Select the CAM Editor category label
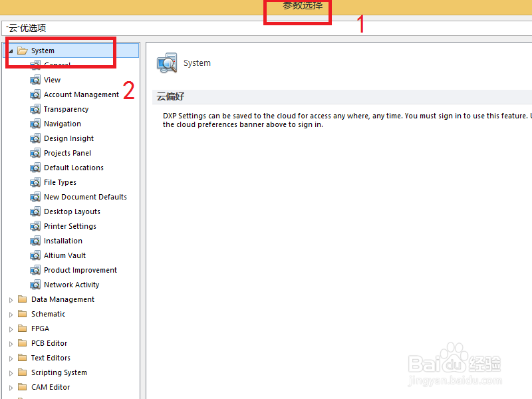 pos(51,387)
